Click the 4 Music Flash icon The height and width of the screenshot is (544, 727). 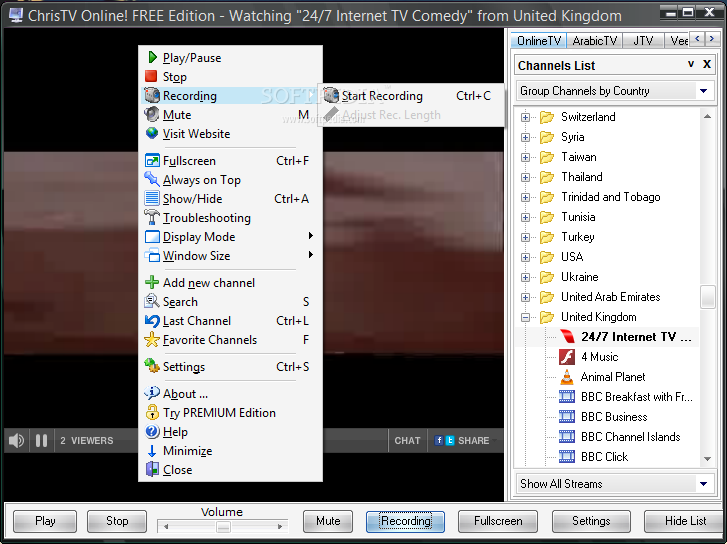click(567, 357)
